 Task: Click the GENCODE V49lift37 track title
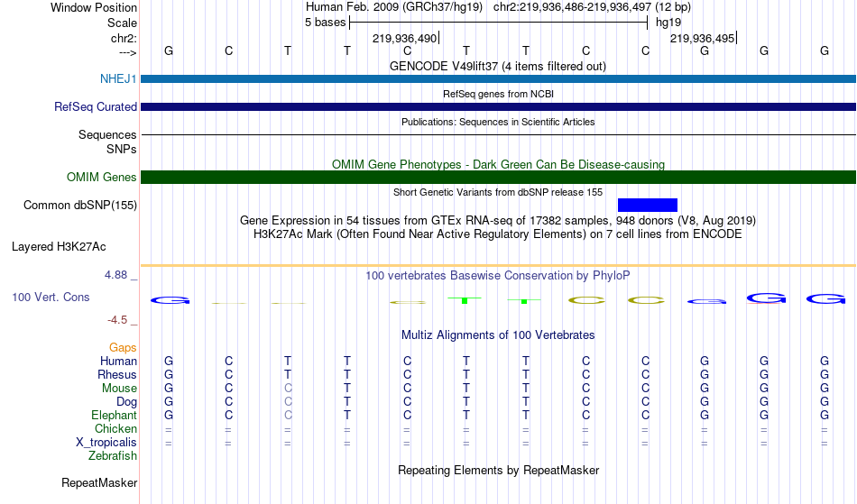coord(497,66)
